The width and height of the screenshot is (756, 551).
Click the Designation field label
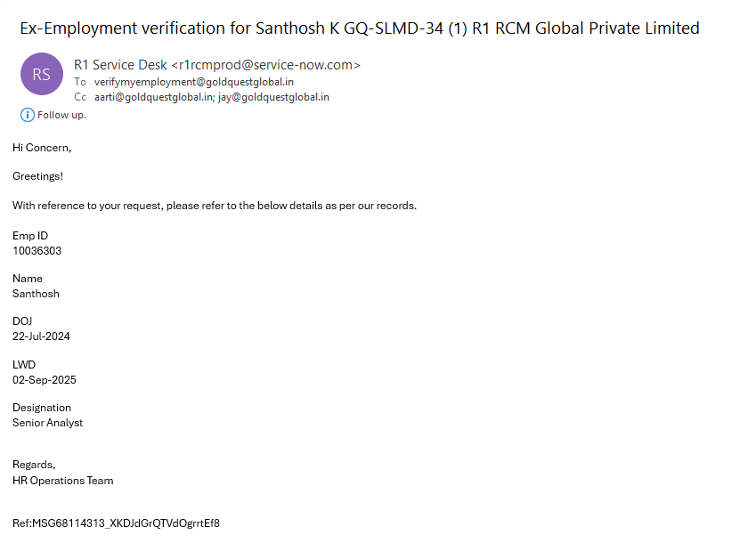coord(42,408)
